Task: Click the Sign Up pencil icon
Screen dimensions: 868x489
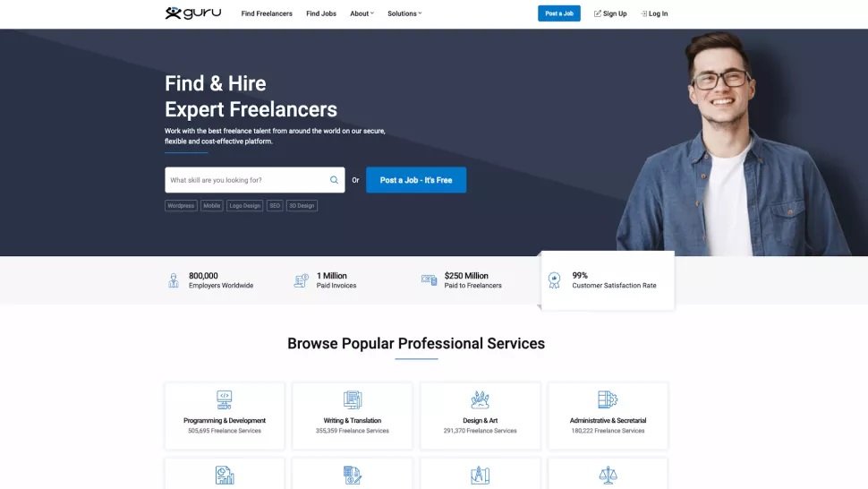Action: pyautogui.click(x=597, y=13)
